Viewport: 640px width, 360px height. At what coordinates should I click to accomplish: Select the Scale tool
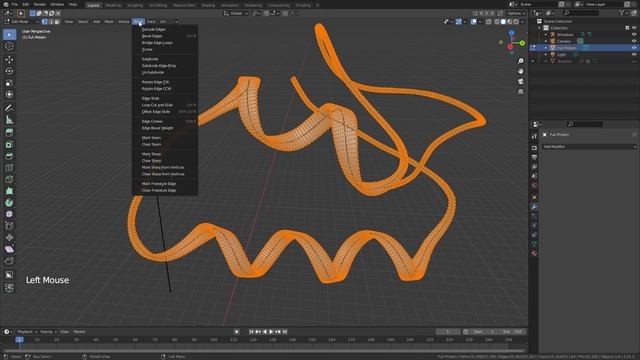point(9,83)
